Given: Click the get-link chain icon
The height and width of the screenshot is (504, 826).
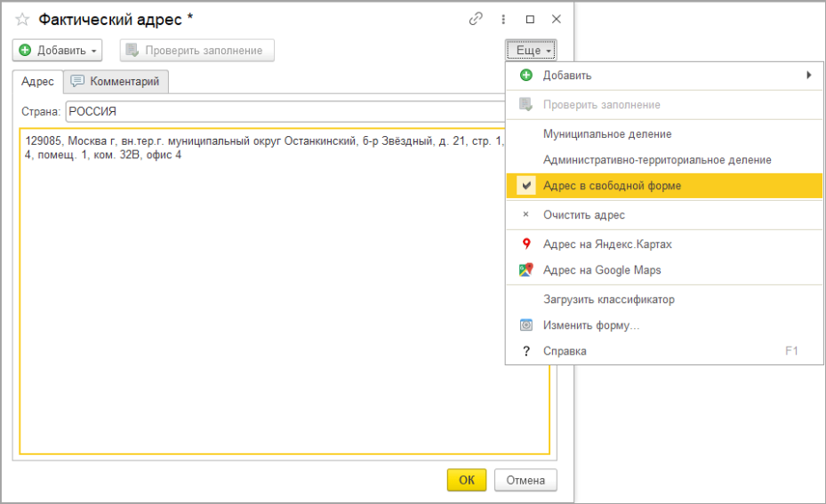Looking at the screenshot, I should pos(476,19).
